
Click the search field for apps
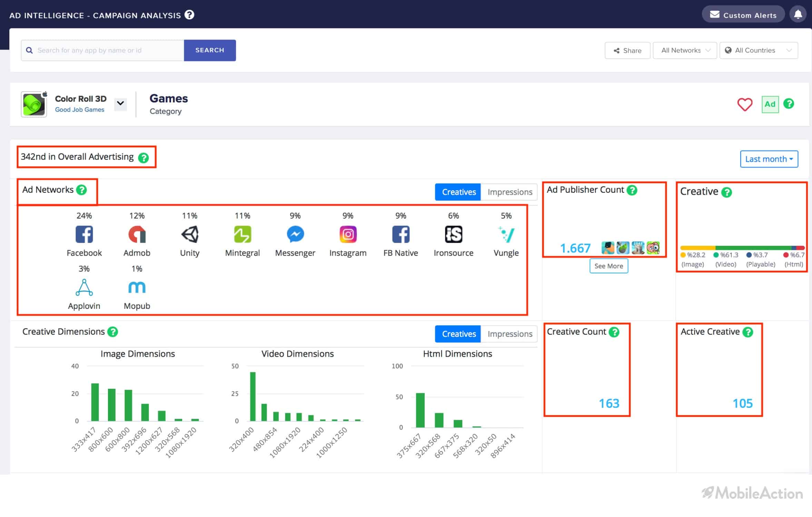(x=102, y=50)
